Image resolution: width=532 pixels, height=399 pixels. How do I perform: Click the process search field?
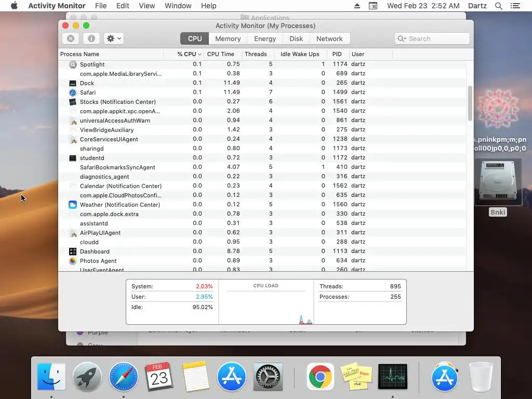pos(432,38)
